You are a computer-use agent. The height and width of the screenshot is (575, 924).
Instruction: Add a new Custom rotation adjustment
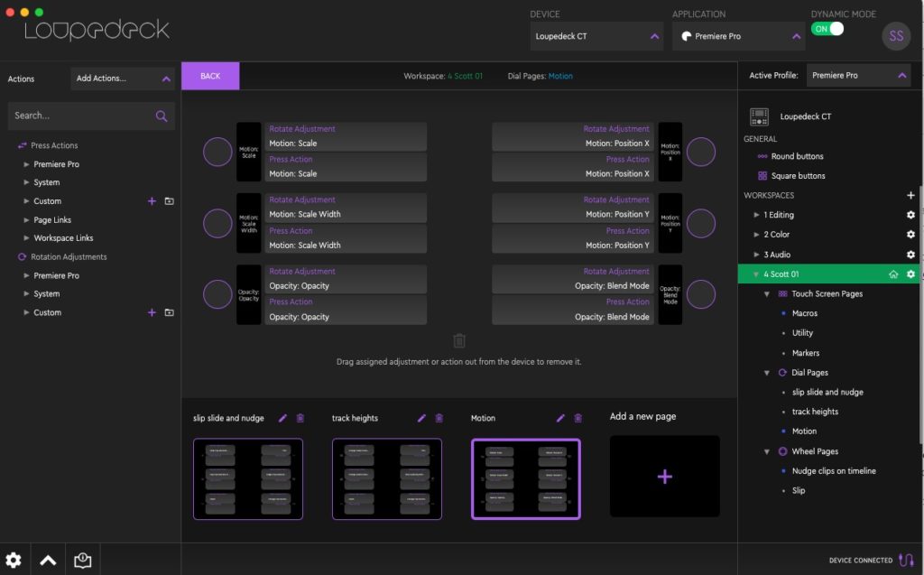pos(152,312)
